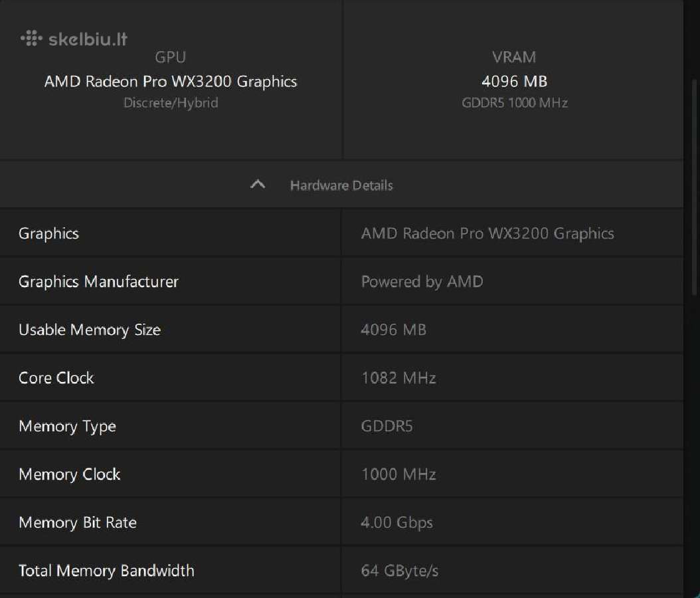
Task: Click the GDDR5 1000 MHz subtitle
Action: pyautogui.click(x=514, y=103)
